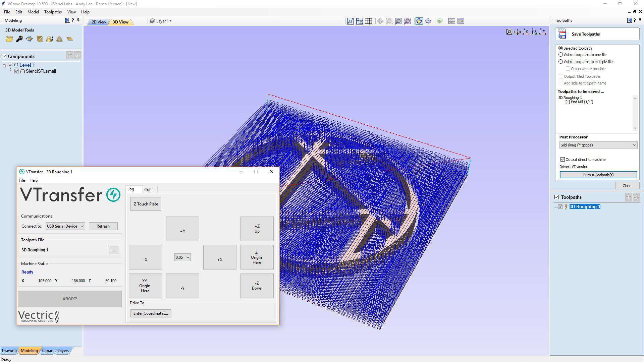Image resolution: width=644 pixels, height=362 pixels.
Task: Click the move toolpath down arrow
Action: (636, 197)
